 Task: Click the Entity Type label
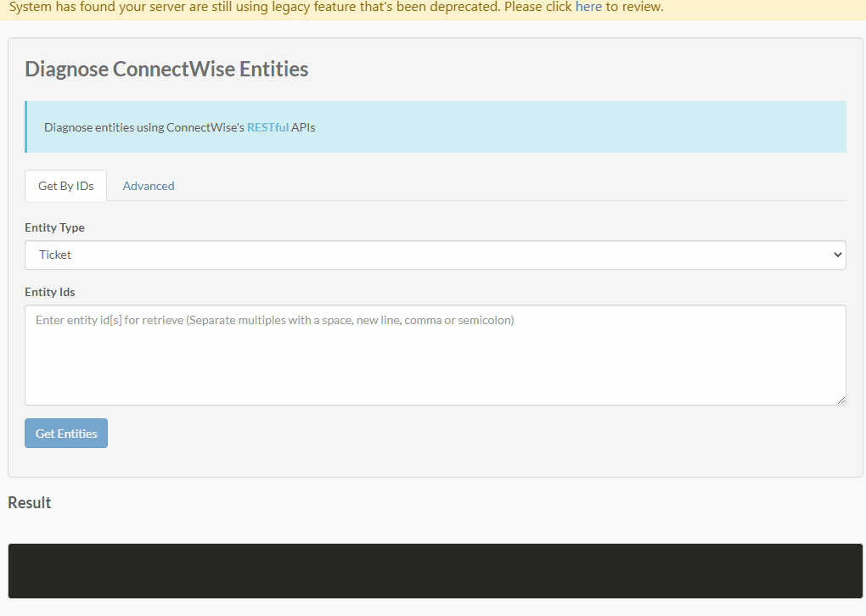pos(54,227)
